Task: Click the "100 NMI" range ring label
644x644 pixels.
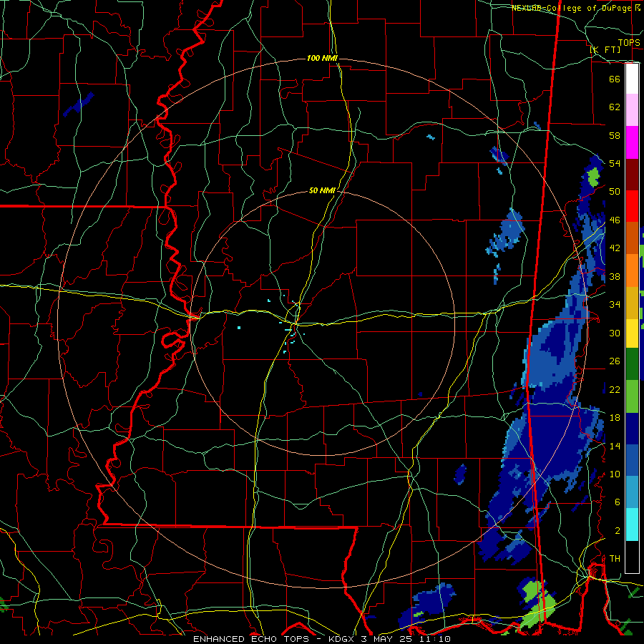Action: tap(322, 59)
